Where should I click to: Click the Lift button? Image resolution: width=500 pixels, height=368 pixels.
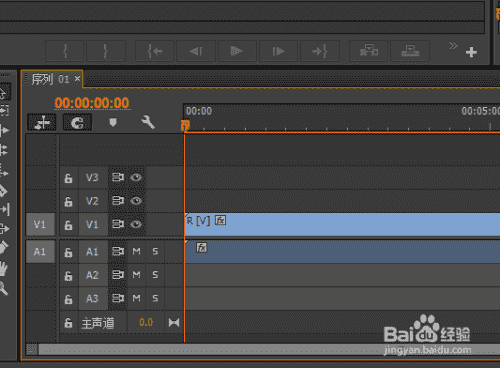(369, 51)
